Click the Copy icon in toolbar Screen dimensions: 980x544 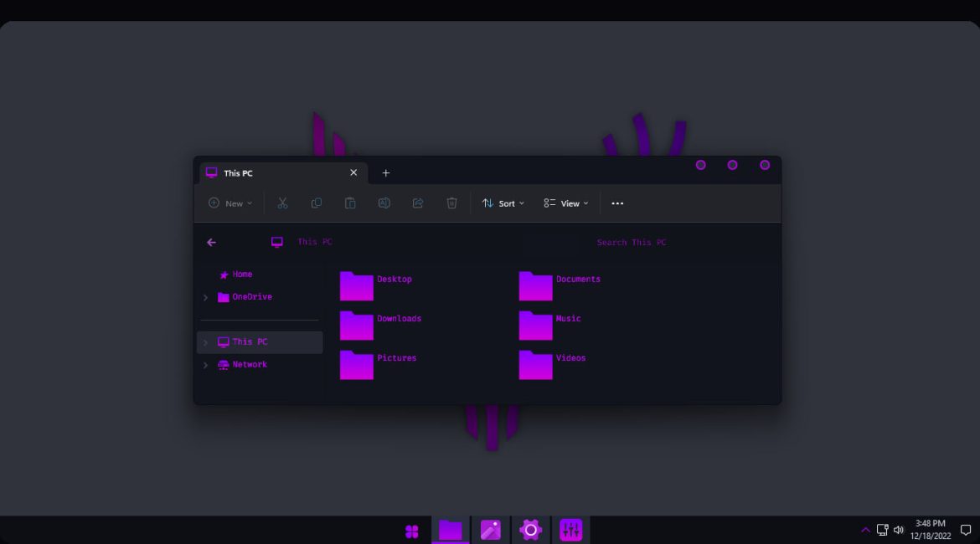tap(317, 203)
